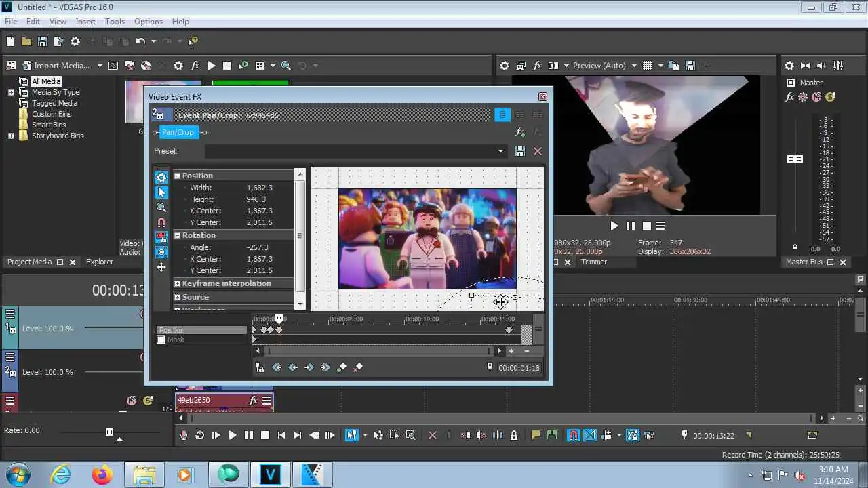Click the Width value 1,682.3

pos(260,188)
